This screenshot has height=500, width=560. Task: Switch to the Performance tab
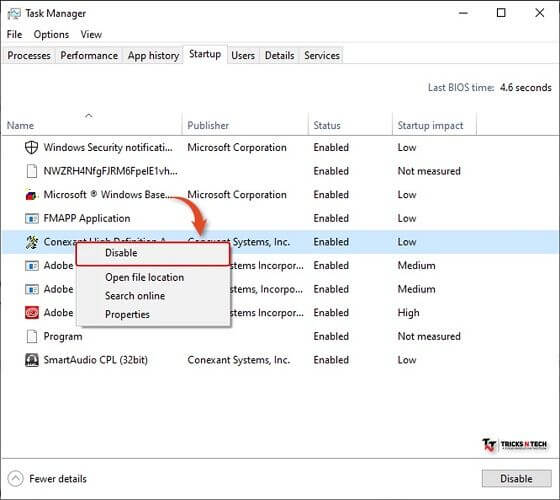pyautogui.click(x=89, y=56)
